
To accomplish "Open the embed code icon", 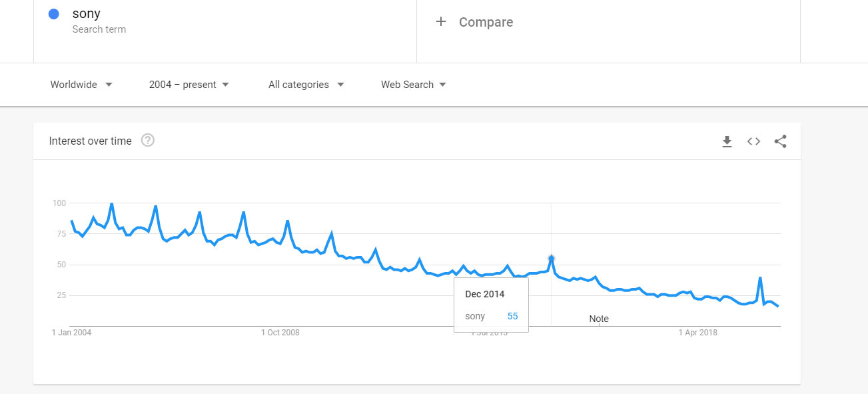I will pos(753,141).
